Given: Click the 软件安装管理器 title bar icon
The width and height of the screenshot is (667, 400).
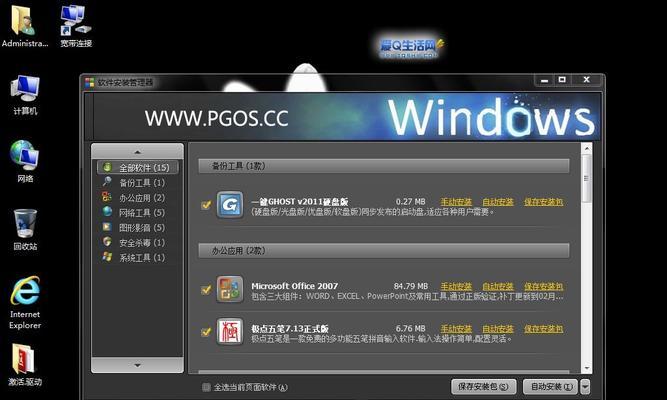Looking at the screenshot, I should [89, 83].
